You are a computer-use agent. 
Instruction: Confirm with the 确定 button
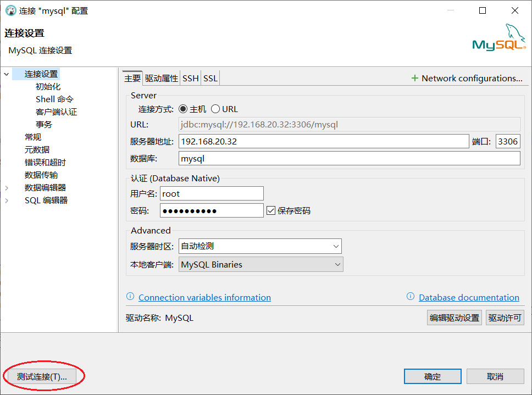coord(433,376)
